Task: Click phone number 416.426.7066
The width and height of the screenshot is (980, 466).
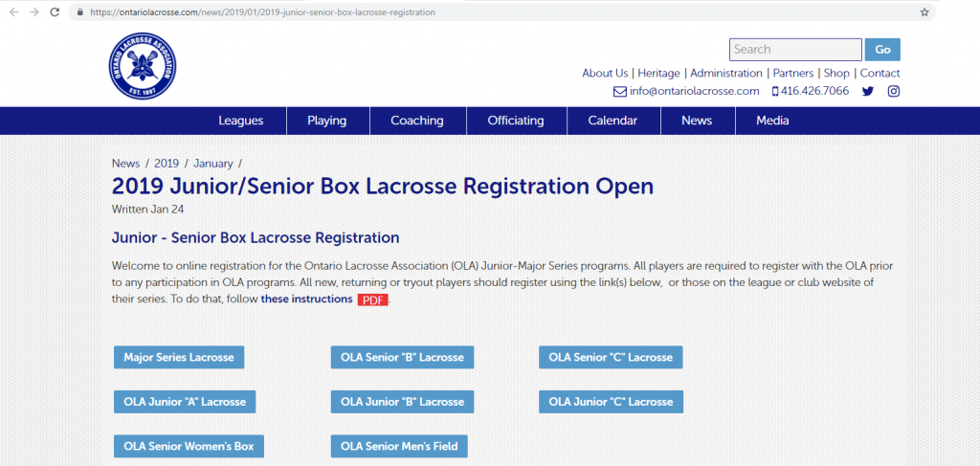Action: click(x=815, y=91)
